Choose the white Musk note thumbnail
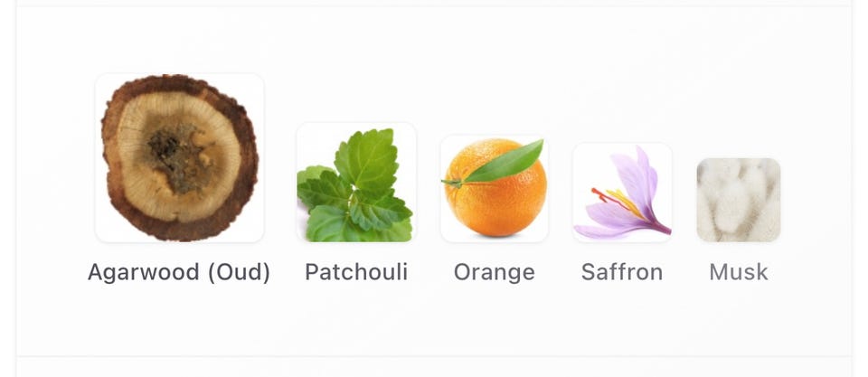 pyautogui.click(x=739, y=201)
